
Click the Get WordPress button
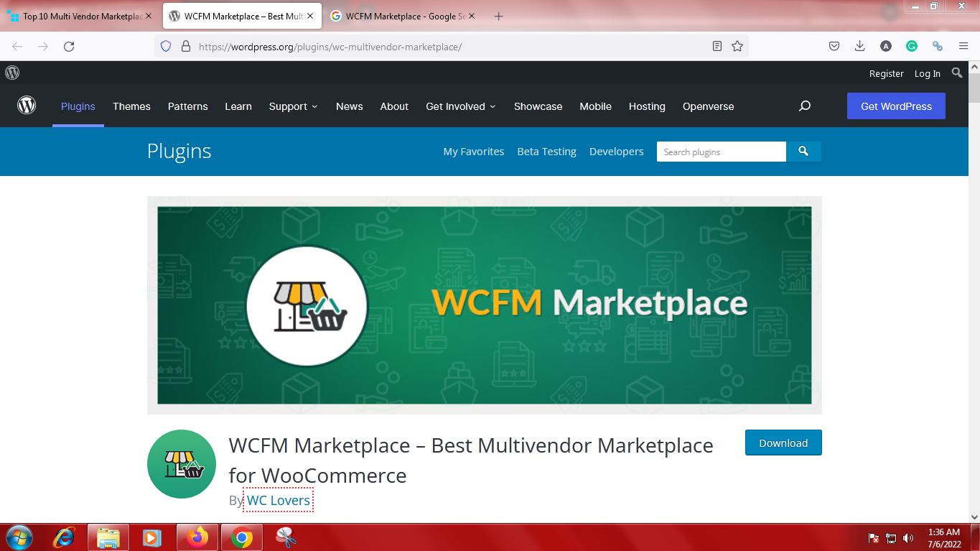[896, 106]
